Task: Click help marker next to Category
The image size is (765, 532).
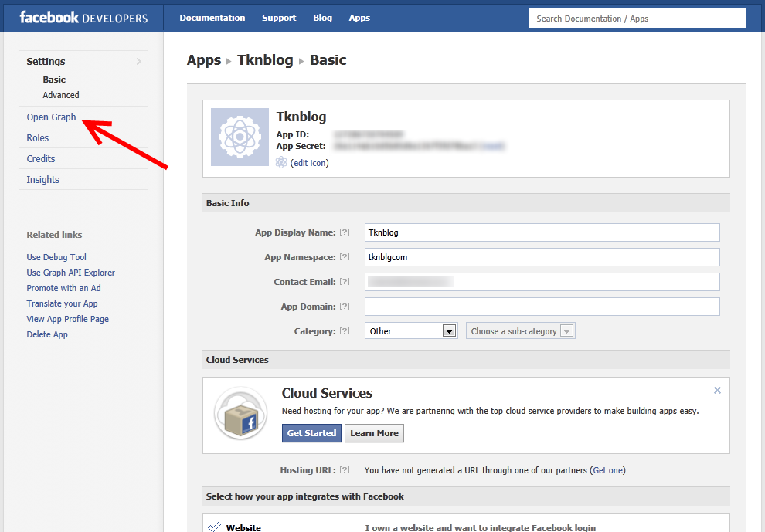Action: [345, 330]
